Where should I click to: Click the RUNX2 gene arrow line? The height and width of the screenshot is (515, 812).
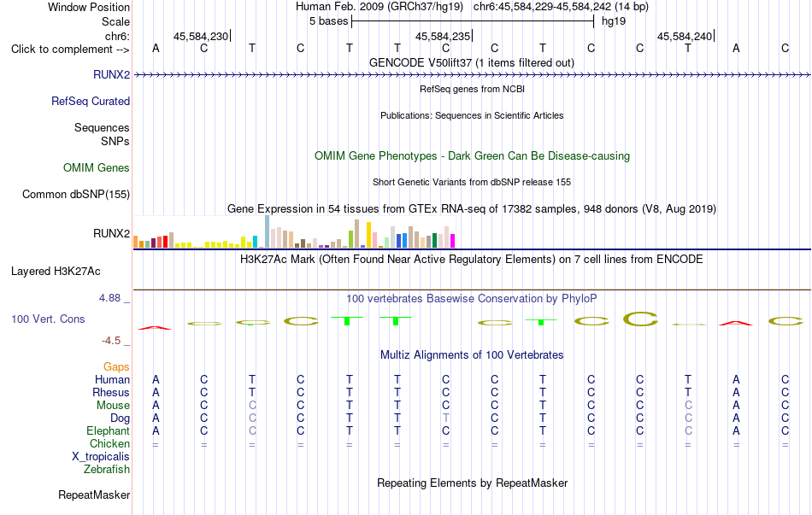472,75
